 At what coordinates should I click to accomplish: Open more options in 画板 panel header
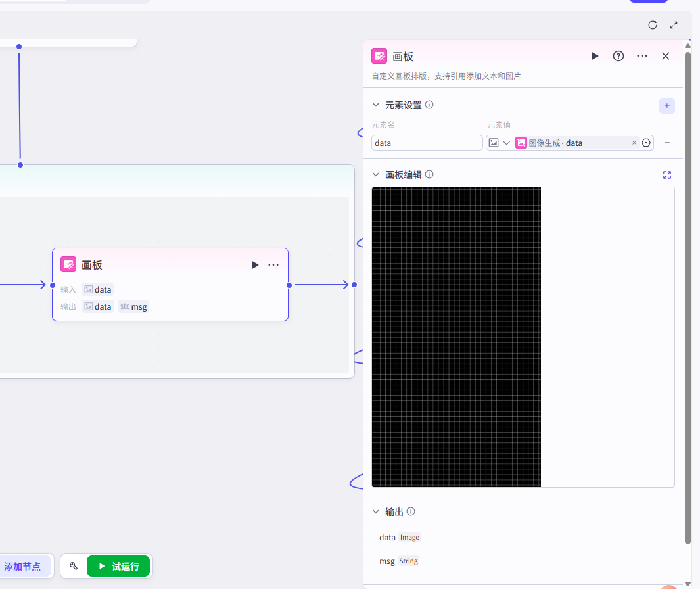click(642, 56)
